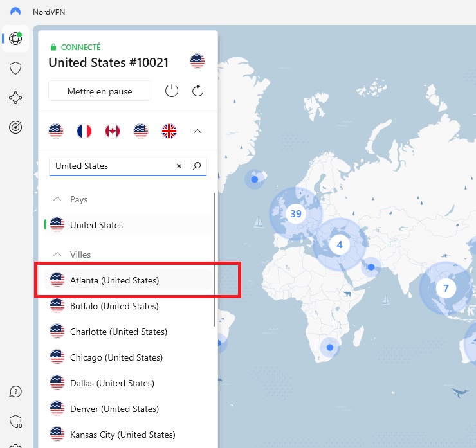
Task: Click the Iceland server dot on the map
Action: pyautogui.click(x=255, y=179)
